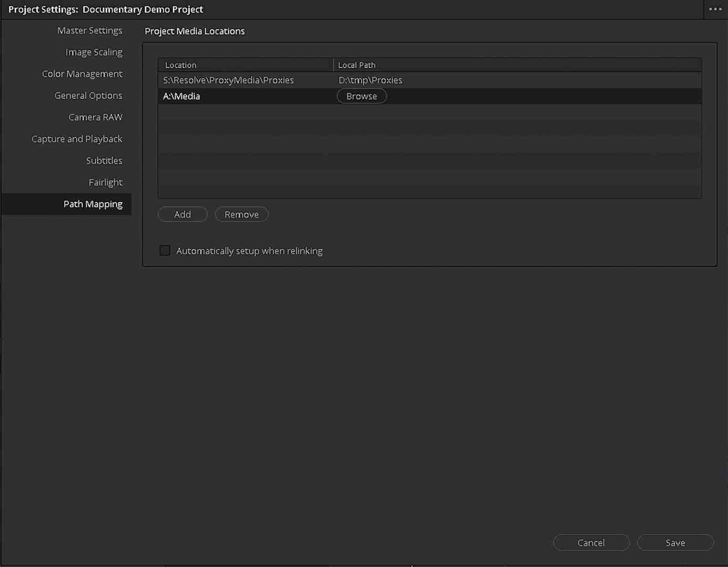Switch to the Subtitles settings page

click(x=104, y=160)
